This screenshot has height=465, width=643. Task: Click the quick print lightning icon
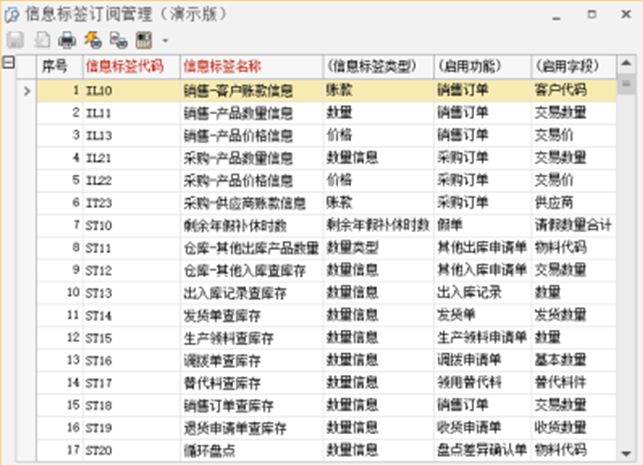93,40
